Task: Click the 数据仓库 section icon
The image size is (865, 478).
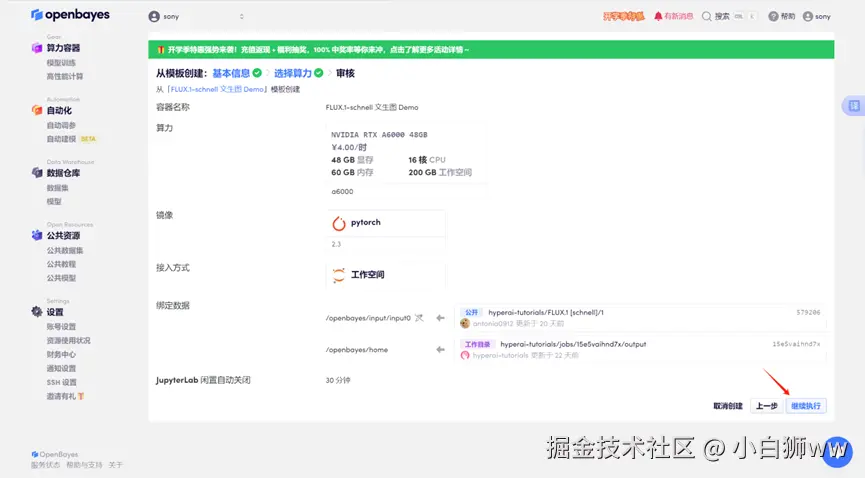Action: tap(37, 173)
